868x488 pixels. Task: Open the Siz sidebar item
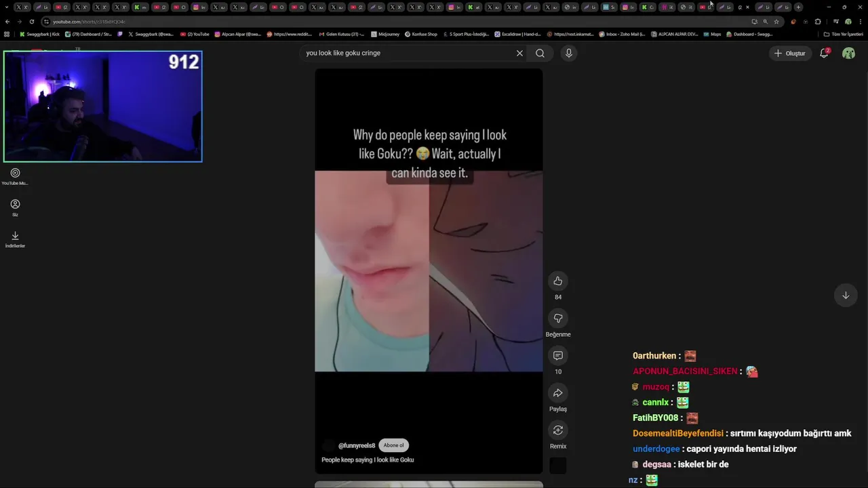(x=15, y=207)
